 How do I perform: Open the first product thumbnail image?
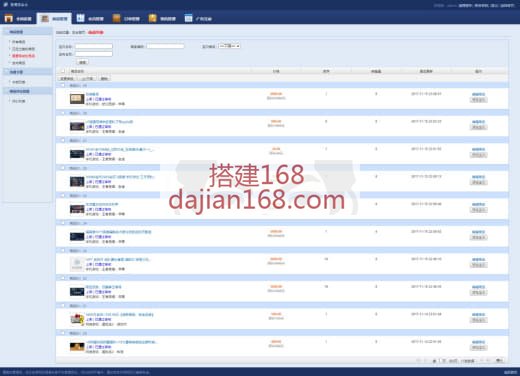77,99
